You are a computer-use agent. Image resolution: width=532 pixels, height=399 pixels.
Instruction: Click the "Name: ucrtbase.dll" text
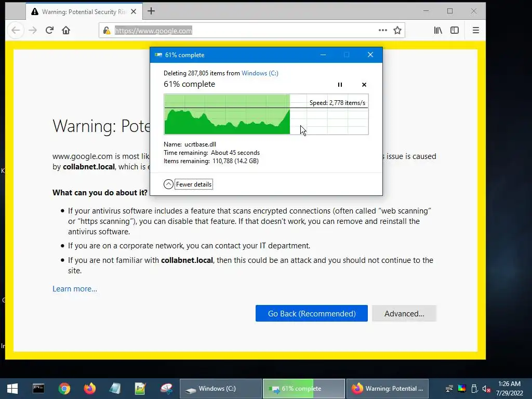tap(190, 144)
